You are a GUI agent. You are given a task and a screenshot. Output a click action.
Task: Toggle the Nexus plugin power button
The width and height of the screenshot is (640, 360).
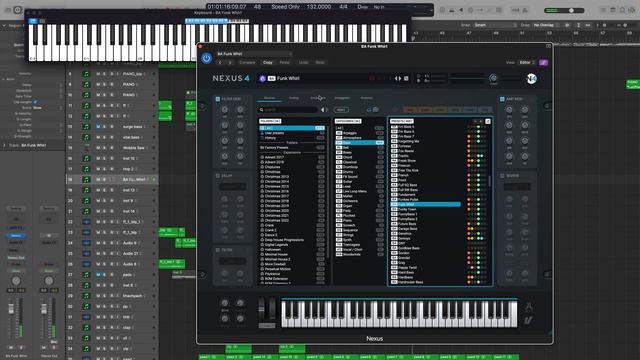click(207, 58)
